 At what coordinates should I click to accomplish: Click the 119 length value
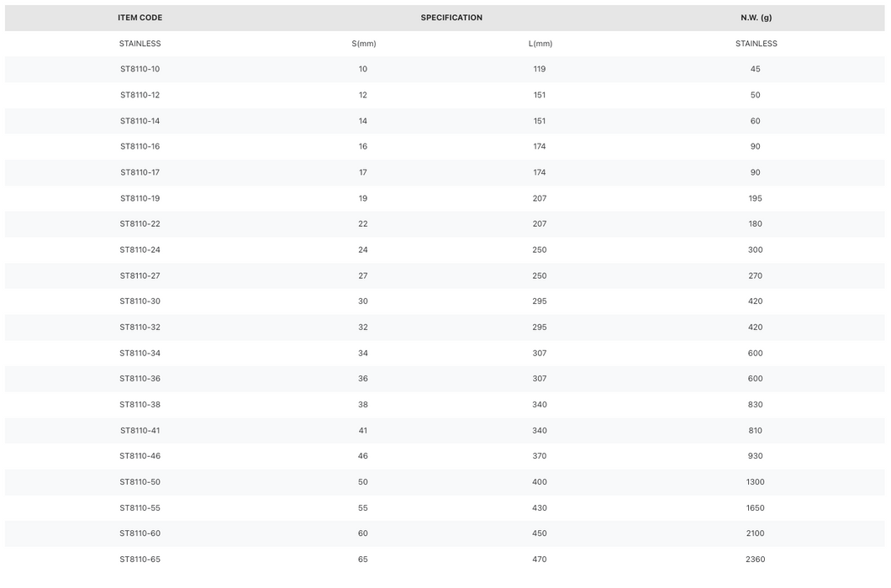[x=540, y=70]
